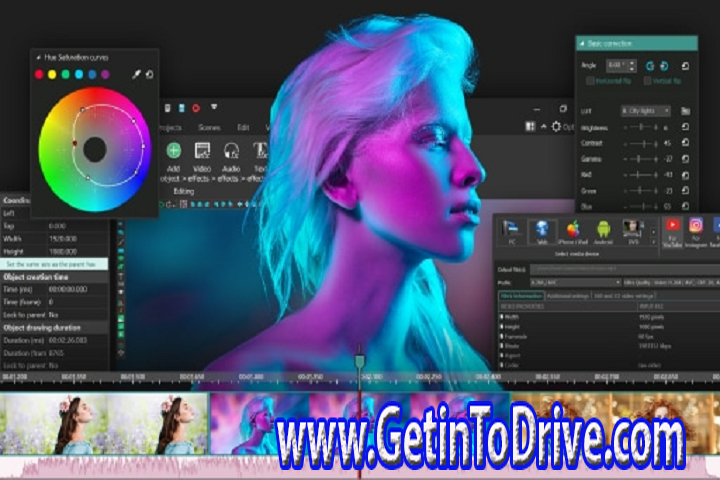Reset Red channel to default
Viewport: 720px width, 480px height.
(685, 175)
